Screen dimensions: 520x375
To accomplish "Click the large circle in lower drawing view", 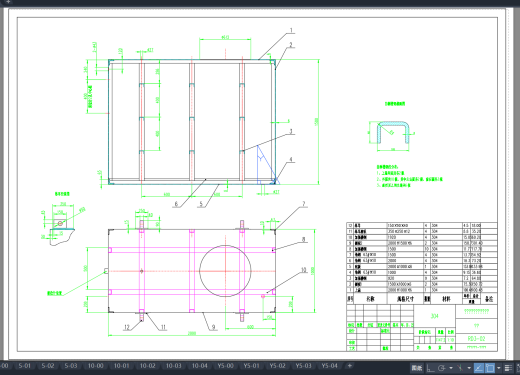I will point(225,271).
